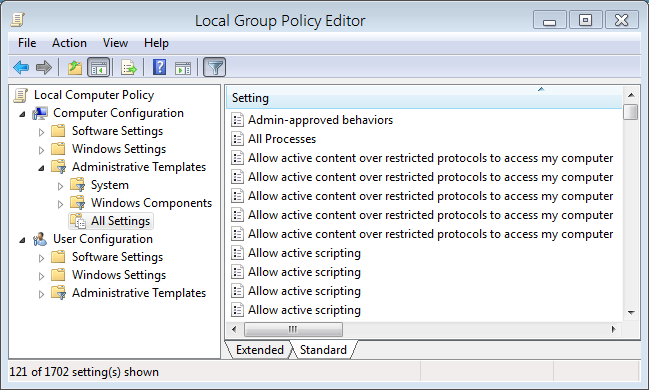The height and width of the screenshot is (390, 649).
Task: Open the View menu
Action: click(x=115, y=43)
